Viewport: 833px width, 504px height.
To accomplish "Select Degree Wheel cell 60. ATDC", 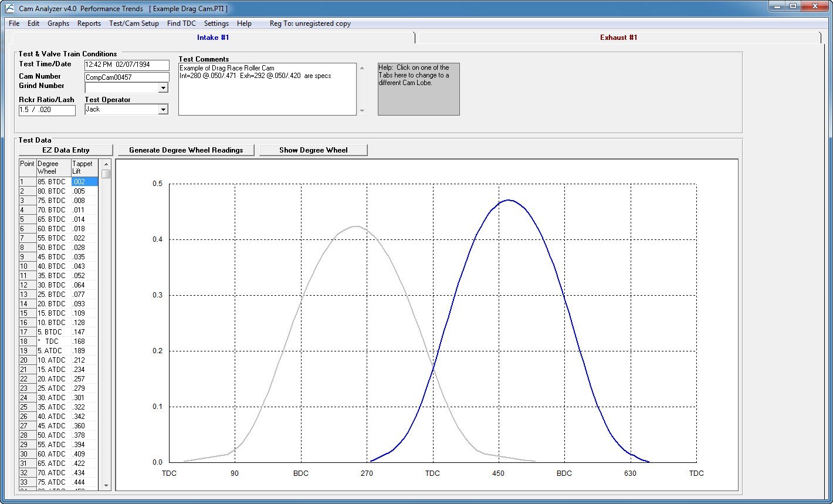I will point(53,454).
